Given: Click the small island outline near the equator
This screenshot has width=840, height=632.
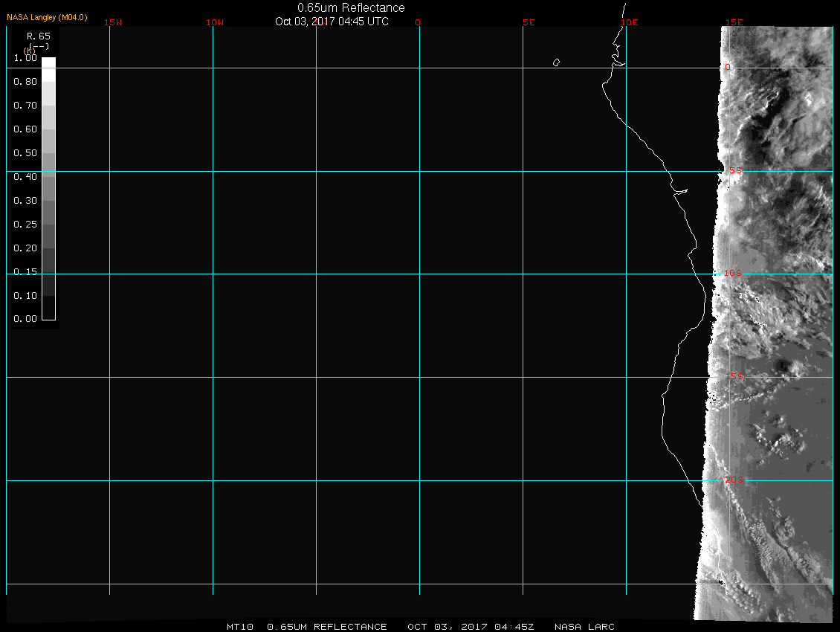Looking at the screenshot, I should [x=556, y=62].
